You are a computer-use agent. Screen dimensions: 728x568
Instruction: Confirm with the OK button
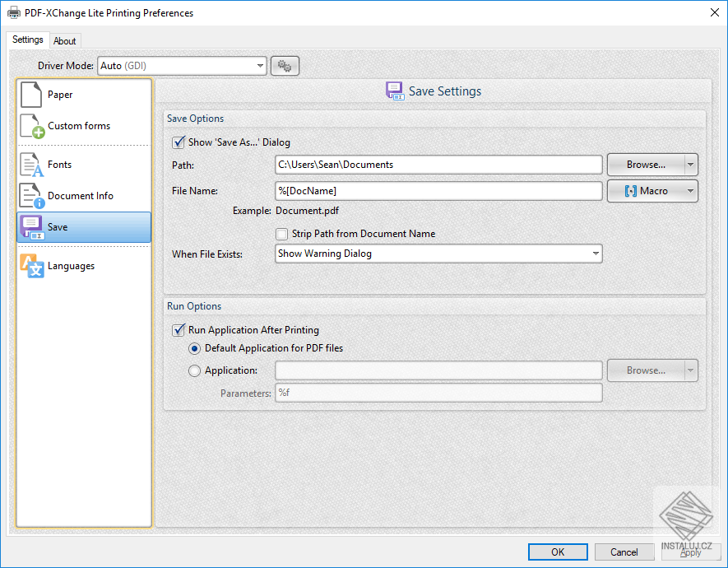558,552
